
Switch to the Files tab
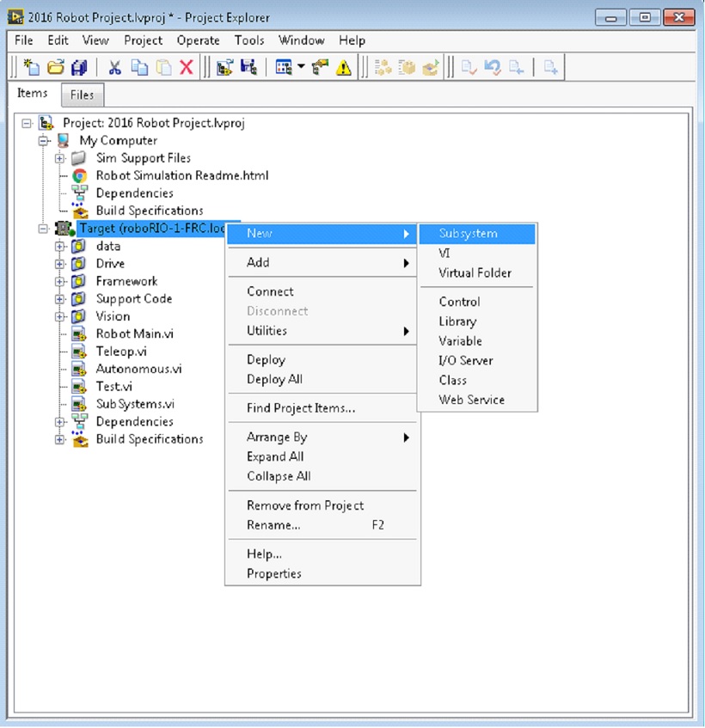(x=82, y=95)
